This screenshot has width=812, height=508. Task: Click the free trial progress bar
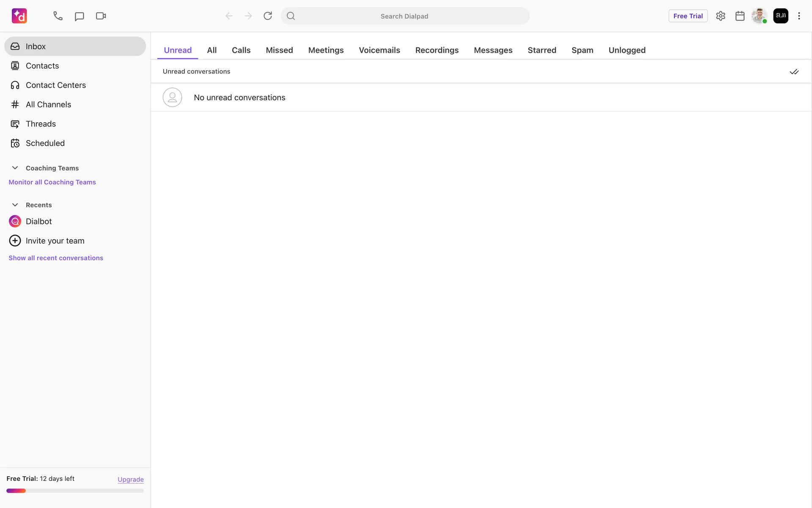[75, 491]
